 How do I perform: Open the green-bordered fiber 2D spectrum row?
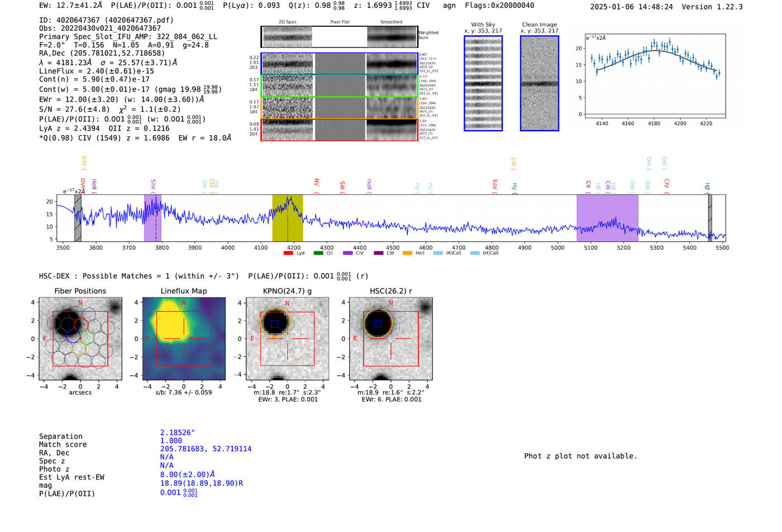click(340, 85)
